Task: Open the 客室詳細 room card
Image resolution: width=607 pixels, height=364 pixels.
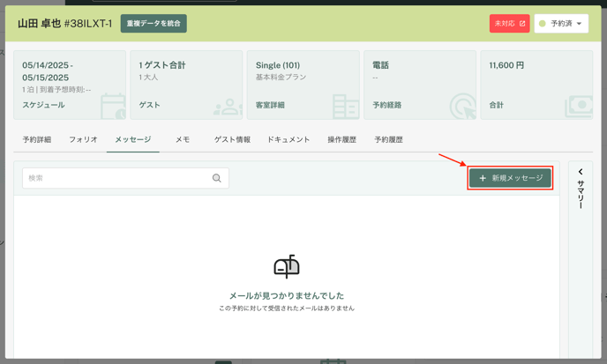Action: (x=303, y=85)
